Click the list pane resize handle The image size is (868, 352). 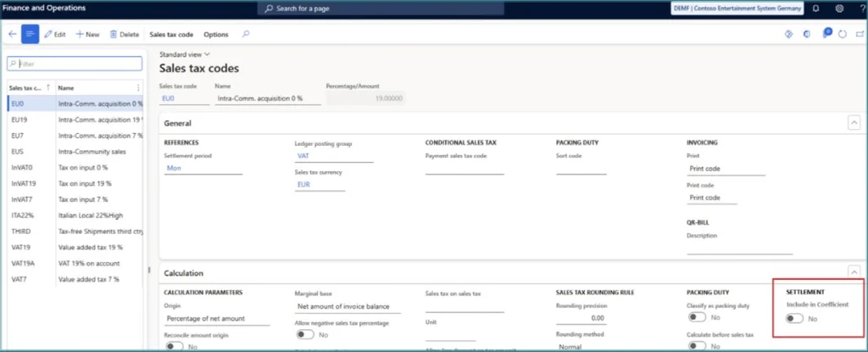tap(147, 270)
